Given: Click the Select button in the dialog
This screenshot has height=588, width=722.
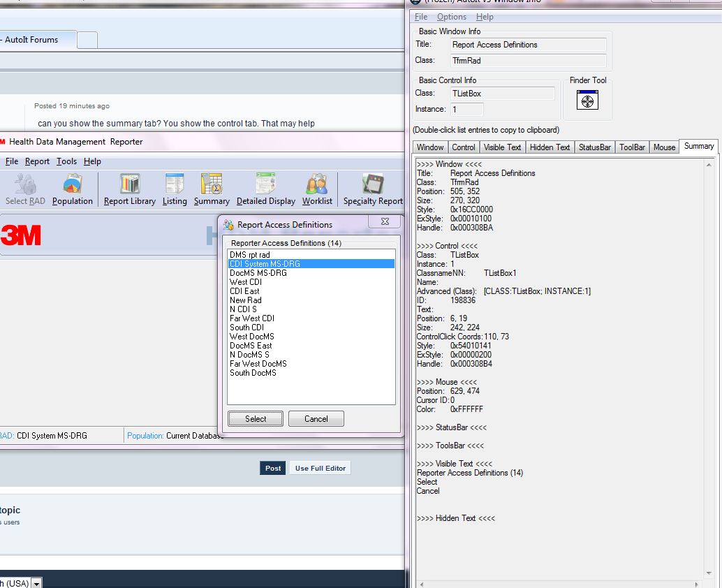Looking at the screenshot, I should click(x=256, y=418).
